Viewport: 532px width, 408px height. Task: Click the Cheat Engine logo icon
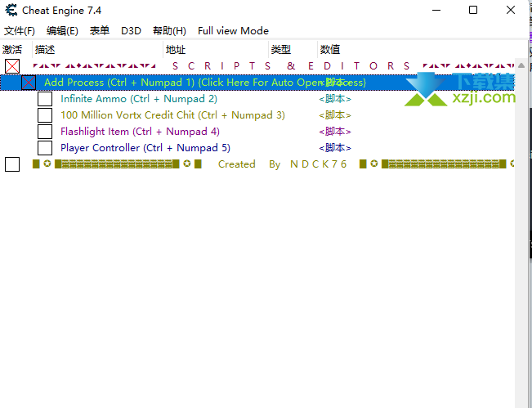[x=11, y=10]
